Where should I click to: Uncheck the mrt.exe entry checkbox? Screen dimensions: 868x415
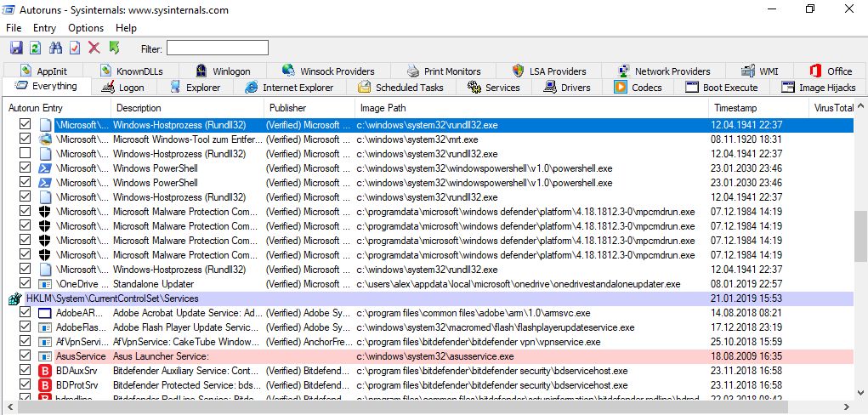pos(25,139)
